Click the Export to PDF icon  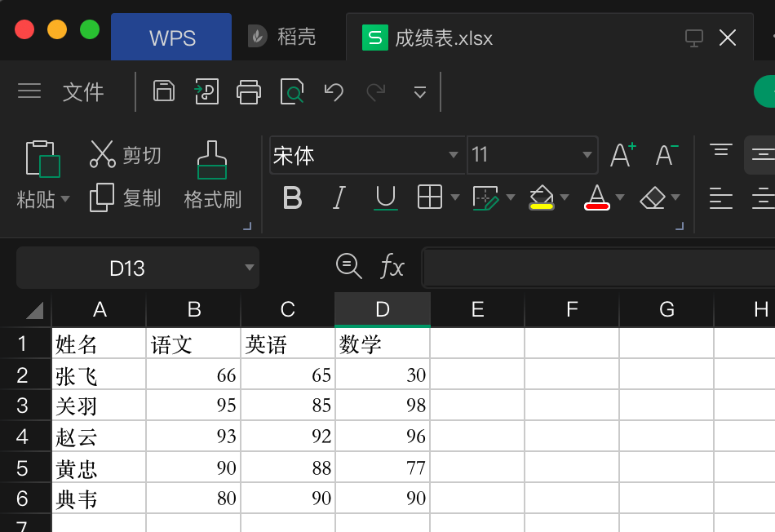coord(206,91)
